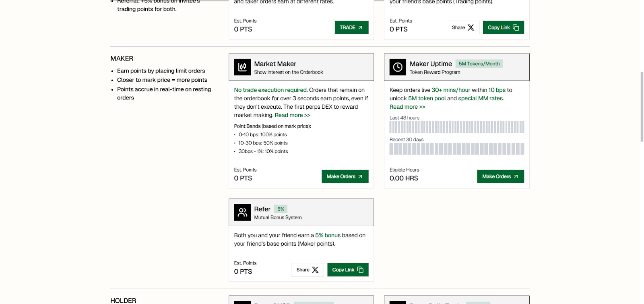This screenshot has width=644, height=304.
Task: Click the Maker Uptime clock icon
Action: pyautogui.click(x=398, y=67)
